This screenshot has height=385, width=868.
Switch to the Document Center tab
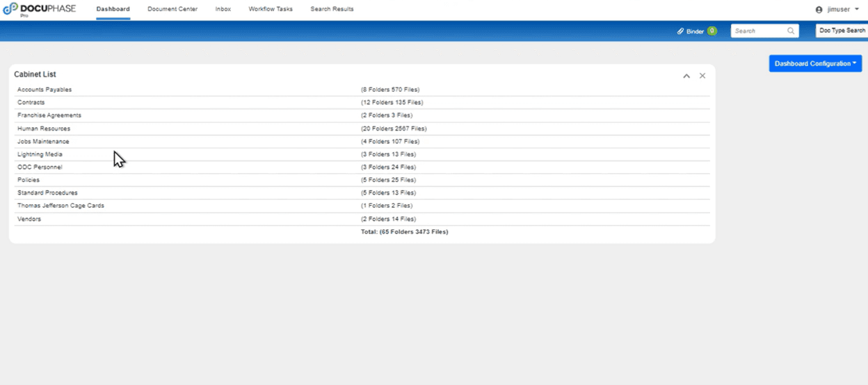coord(172,10)
